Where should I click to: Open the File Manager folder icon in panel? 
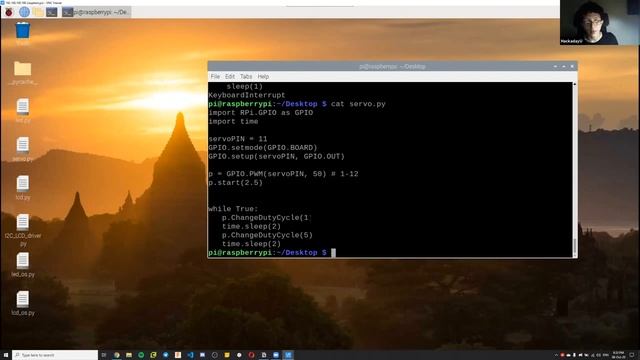point(38,12)
